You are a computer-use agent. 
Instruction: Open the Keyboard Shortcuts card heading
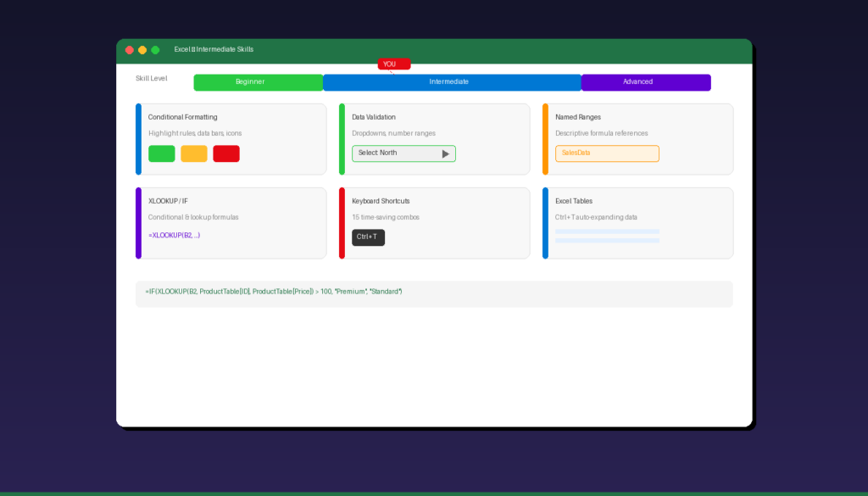point(381,201)
